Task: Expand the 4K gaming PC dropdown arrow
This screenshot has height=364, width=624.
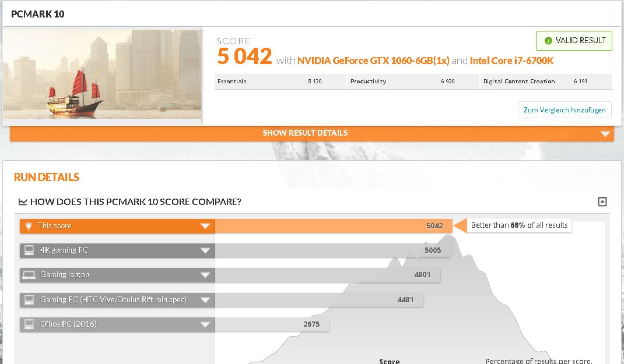Action: tap(205, 250)
